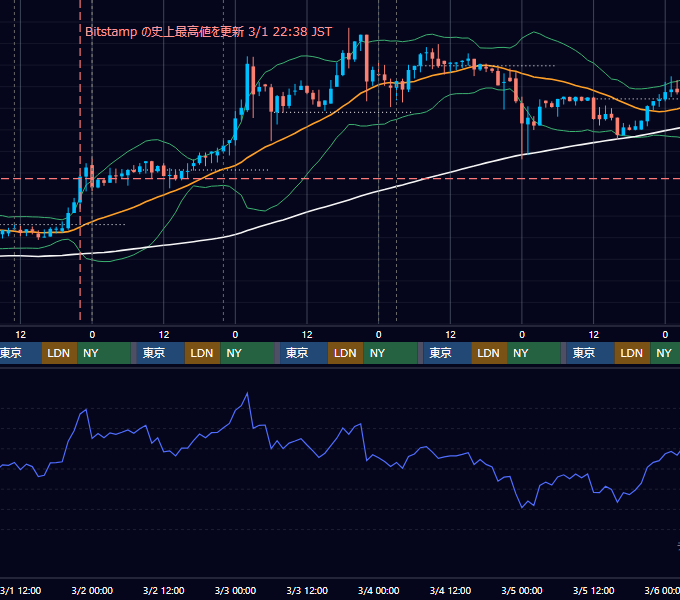The image size is (680, 600).
Task: Click the LDN session block on 3/2
Action: click(203, 353)
